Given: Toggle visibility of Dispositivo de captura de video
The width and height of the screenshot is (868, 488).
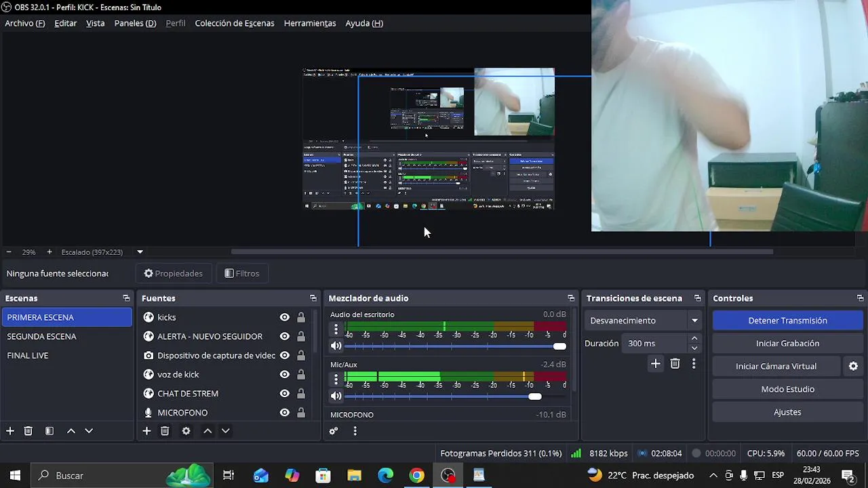Looking at the screenshot, I should [x=285, y=355].
